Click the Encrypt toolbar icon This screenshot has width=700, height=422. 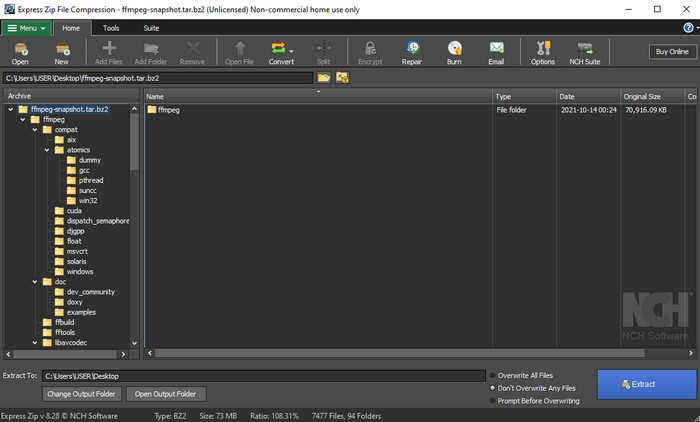[370, 53]
